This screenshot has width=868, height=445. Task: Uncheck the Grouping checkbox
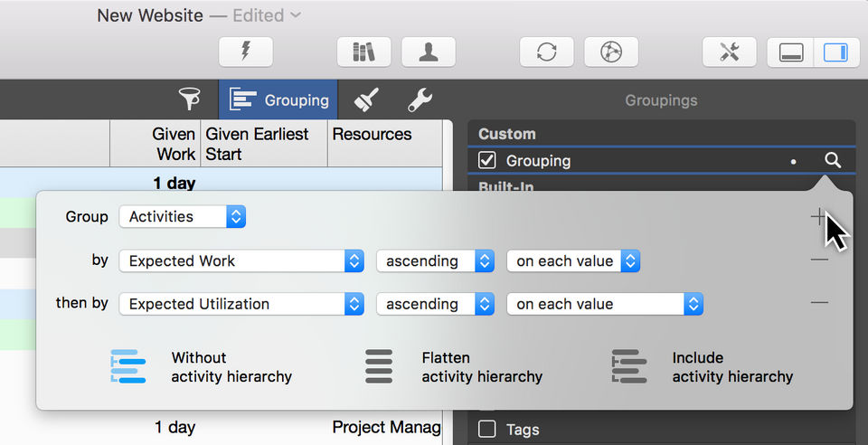(x=487, y=161)
